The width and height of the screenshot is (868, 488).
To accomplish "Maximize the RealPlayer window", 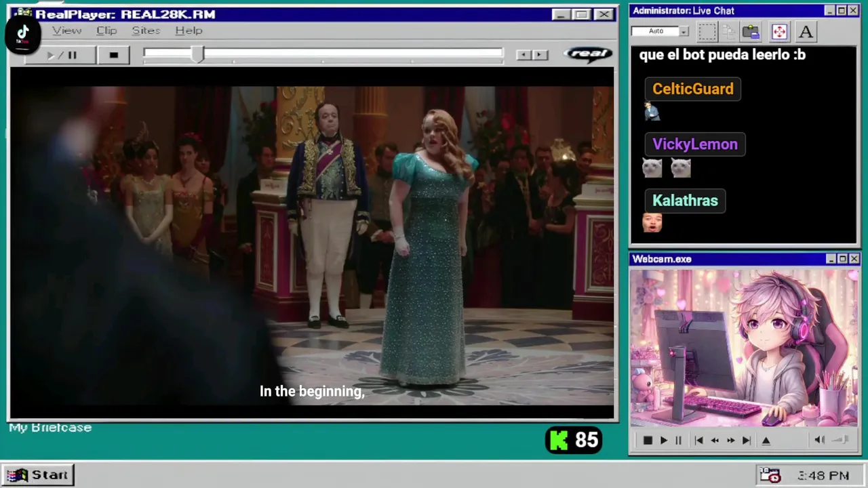I will pos(581,14).
